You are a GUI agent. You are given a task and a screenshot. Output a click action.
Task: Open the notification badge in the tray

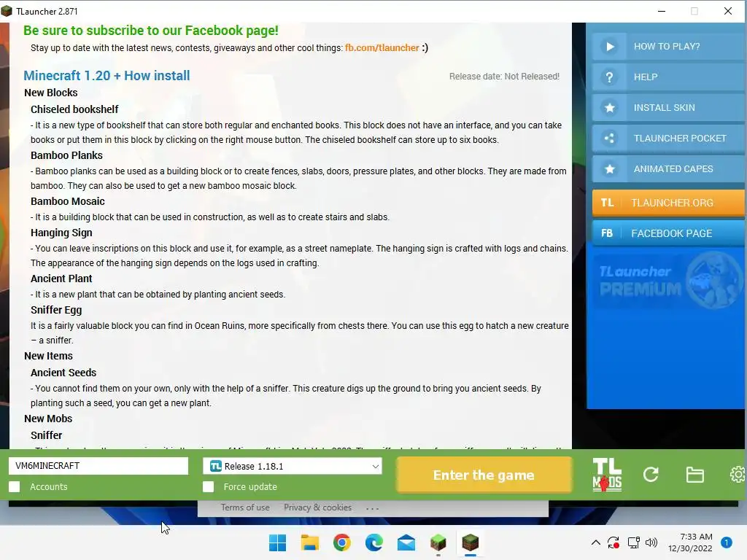727,542
